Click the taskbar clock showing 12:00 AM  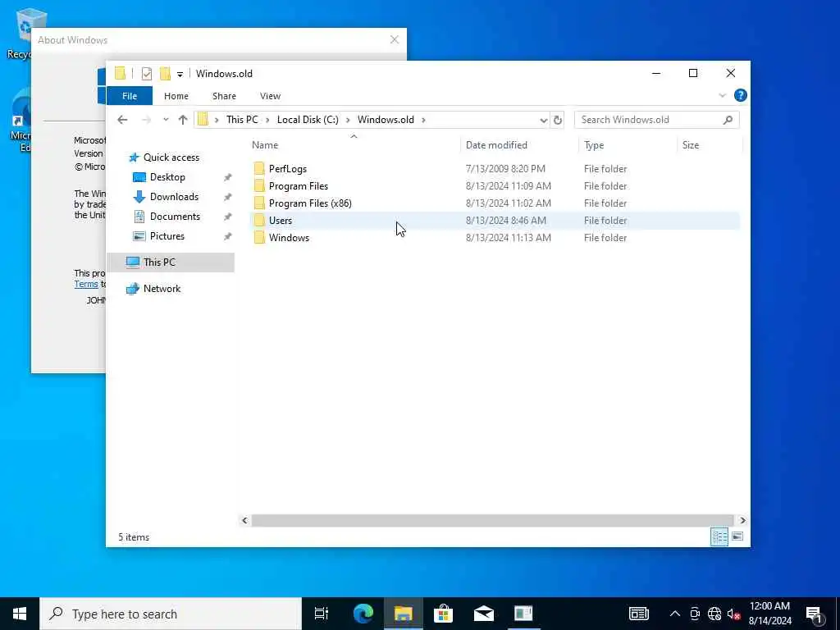pos(769,614)
